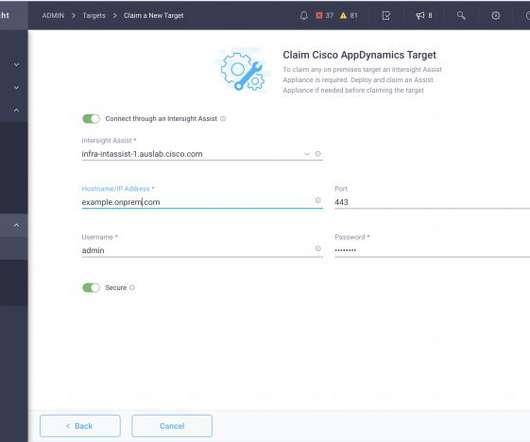530x442 pixels.
Task: Expand the first sidebar section chevron
Action: (16, 65)
